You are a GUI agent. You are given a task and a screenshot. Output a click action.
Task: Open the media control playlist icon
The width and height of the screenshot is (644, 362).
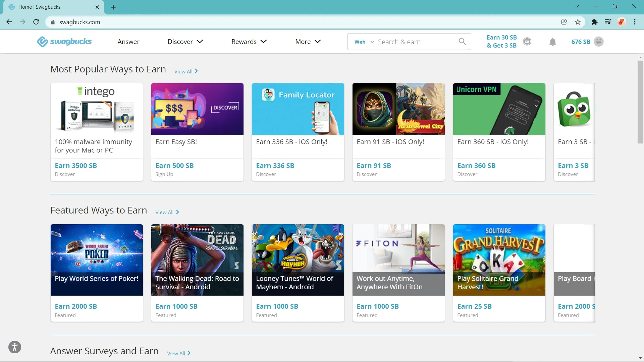[608, 22]
